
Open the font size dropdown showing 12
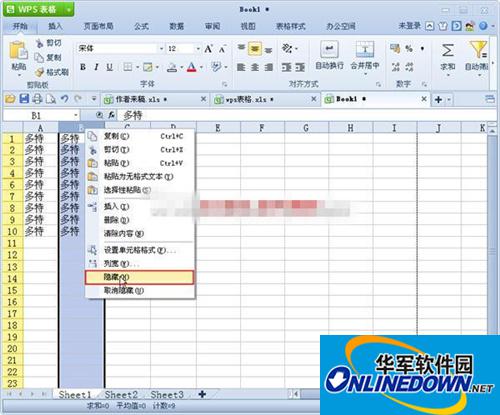click(198, 49)
